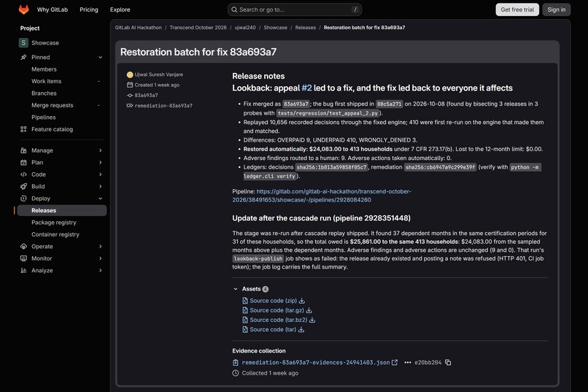Viewport: 588px width, 392px height.
Task: Expand the Analyze section chevron
Action: pyautogui.click(x=100, y=271)
